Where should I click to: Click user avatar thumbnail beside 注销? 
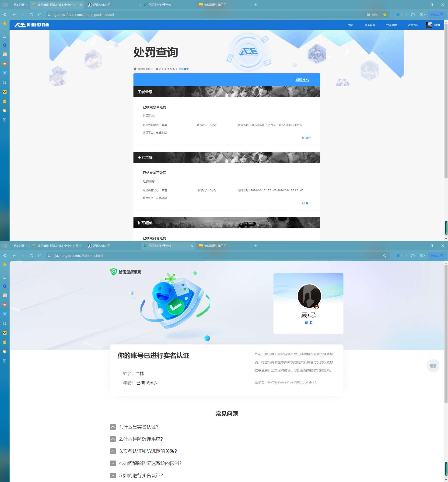pos(429,25)
